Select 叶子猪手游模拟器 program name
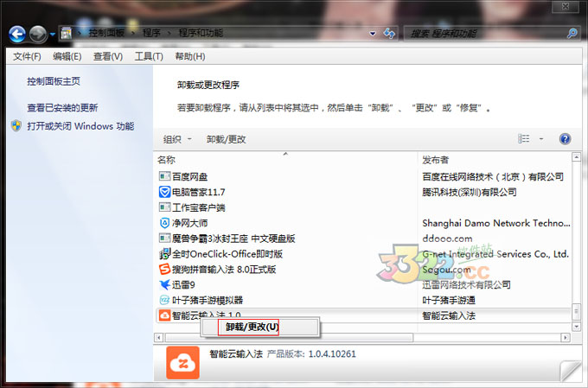This screenshot has height=388, width=588. click(208, 300)
